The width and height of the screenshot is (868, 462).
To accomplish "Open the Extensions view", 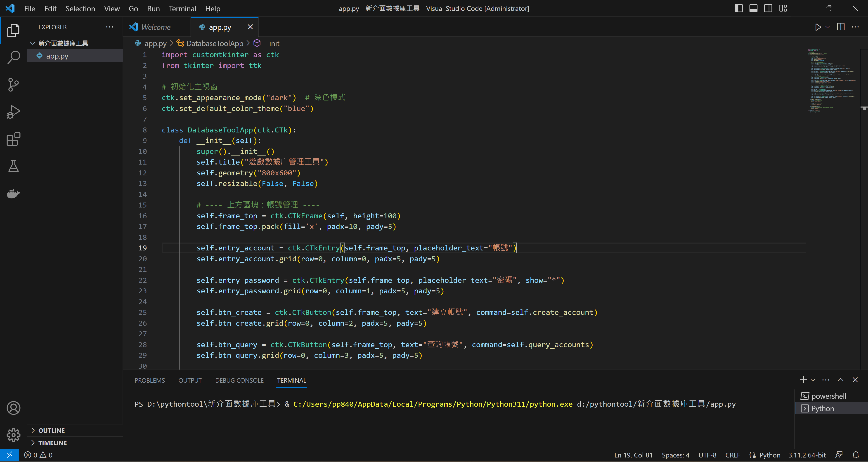I will pyautogui.click(x=14, y=139).
